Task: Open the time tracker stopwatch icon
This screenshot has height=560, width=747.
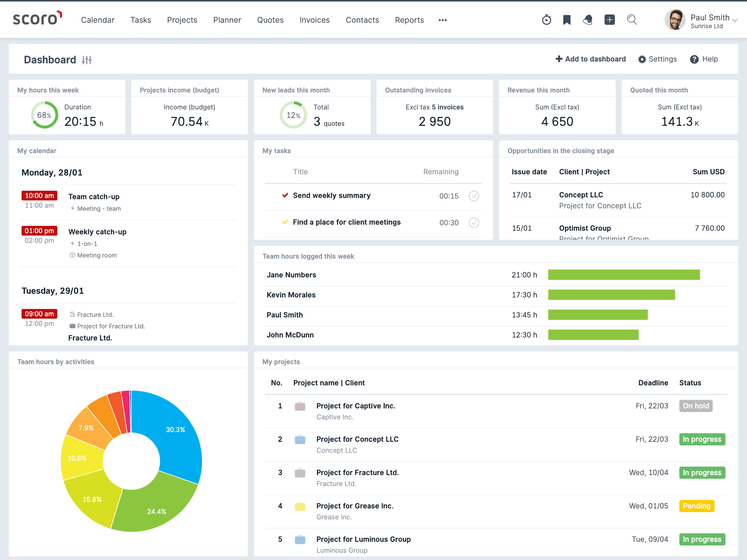Action: [546, 20]
